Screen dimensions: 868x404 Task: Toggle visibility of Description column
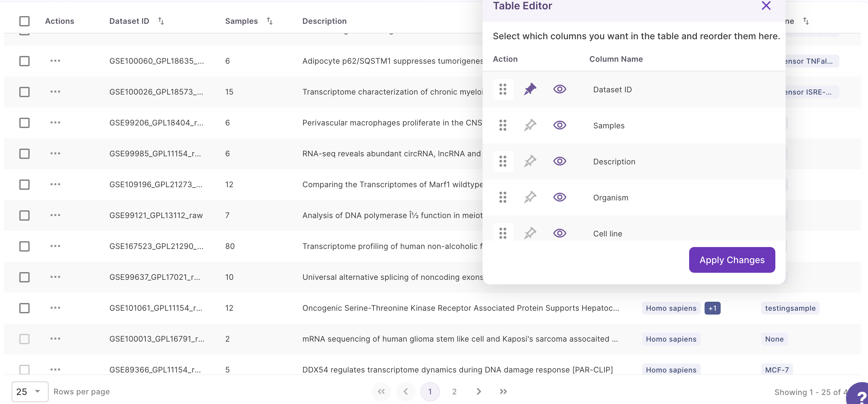560,161
